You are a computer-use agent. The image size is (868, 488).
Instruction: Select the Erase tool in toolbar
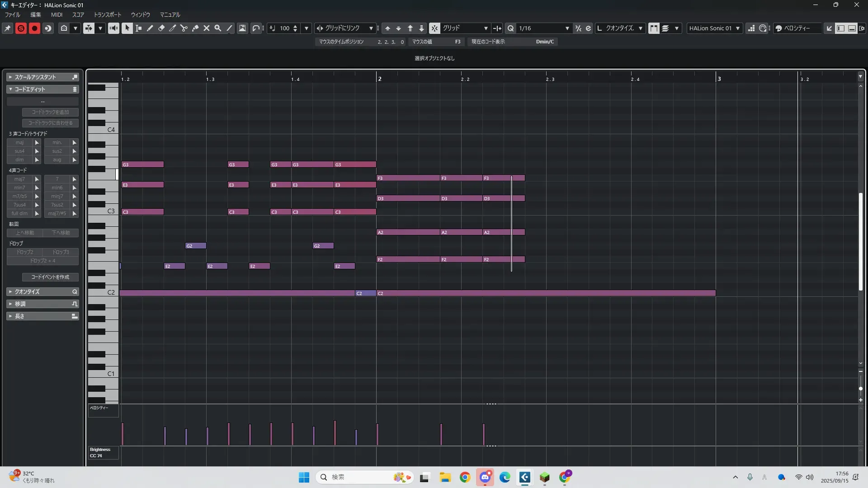pyautogui.click(x=161, y=28)
